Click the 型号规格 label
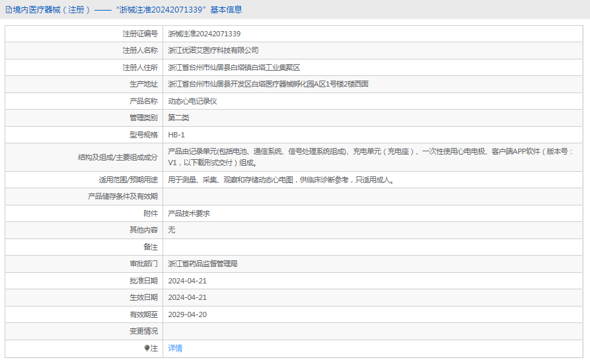The width and height of the screenshot is (590, 364). coord(144,135)
